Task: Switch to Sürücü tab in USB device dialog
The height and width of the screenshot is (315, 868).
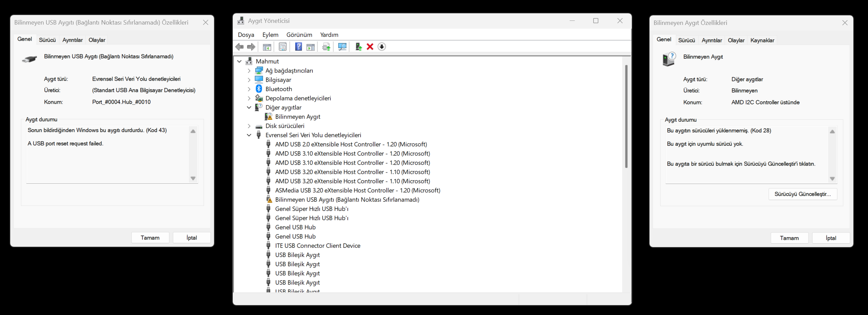Action: (47, 40)
